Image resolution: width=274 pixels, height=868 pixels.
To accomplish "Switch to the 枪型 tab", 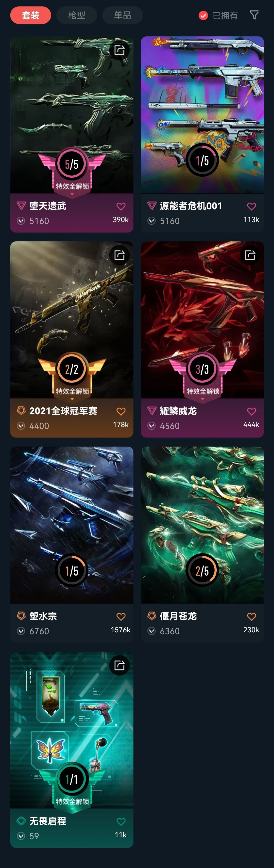I will (x=77, y=15).
